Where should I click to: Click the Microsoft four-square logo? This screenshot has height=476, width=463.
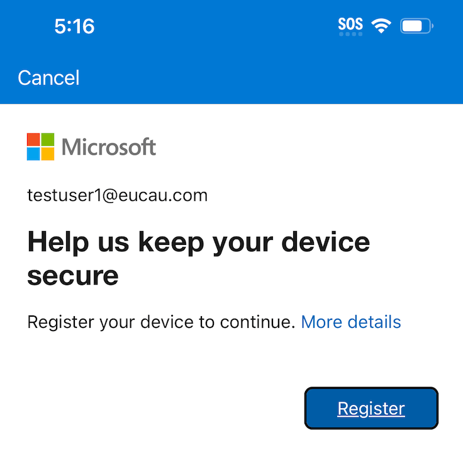[x=40, y=147]
